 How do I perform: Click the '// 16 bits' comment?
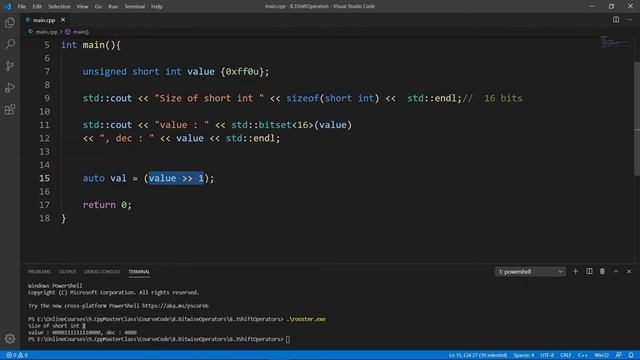click(492, 98)
